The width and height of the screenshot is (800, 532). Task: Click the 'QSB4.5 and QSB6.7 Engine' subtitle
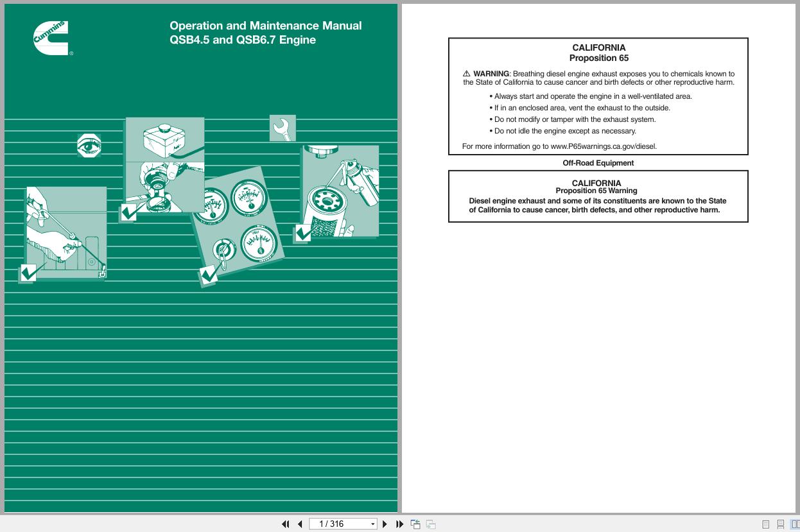tap(243, 40)
